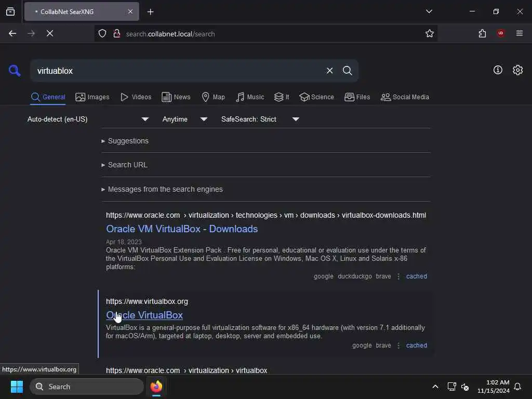Click the https://www.virtualbox.org result URL

[x=147, y=301]
